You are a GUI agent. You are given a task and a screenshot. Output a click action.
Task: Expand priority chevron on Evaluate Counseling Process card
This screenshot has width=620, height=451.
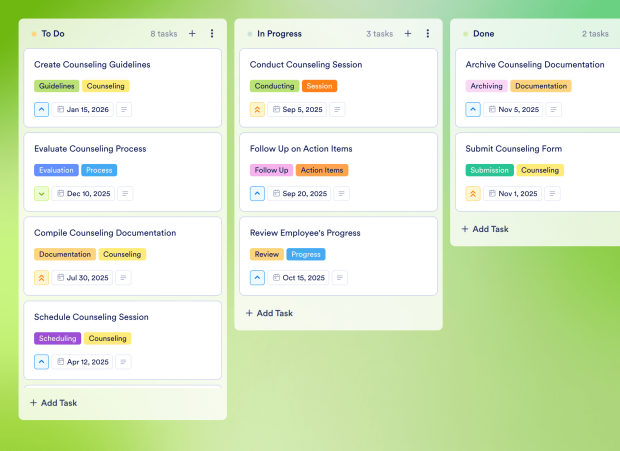pos(41,193)
